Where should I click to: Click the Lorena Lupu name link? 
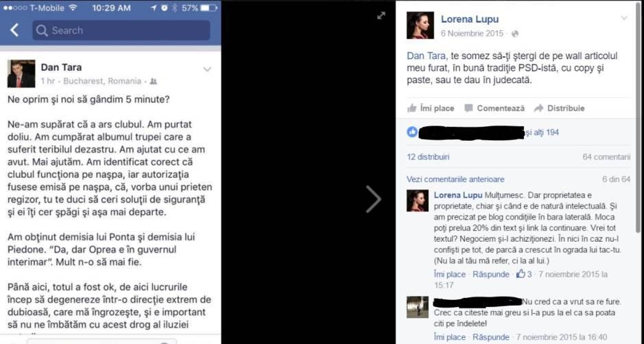[x=470, y=19]
